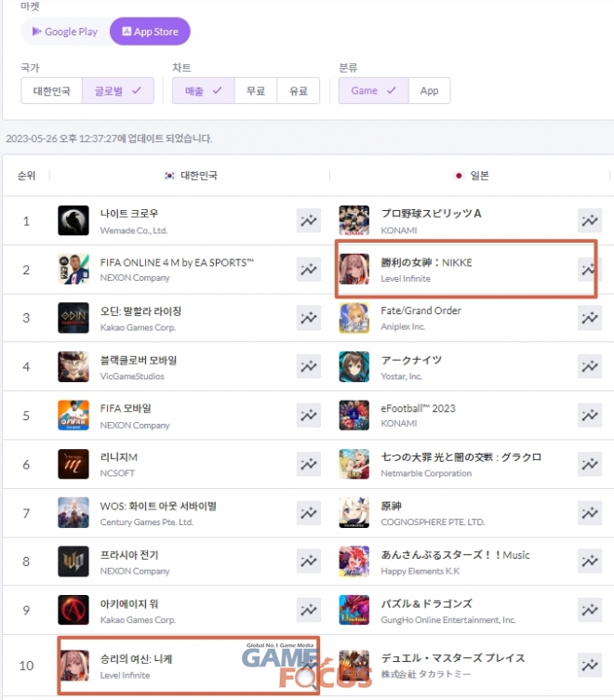The height and width of the screenshot is (700, 614).
Task: Choose the 글로벌 country option
Action: click(x=118, y=91)
